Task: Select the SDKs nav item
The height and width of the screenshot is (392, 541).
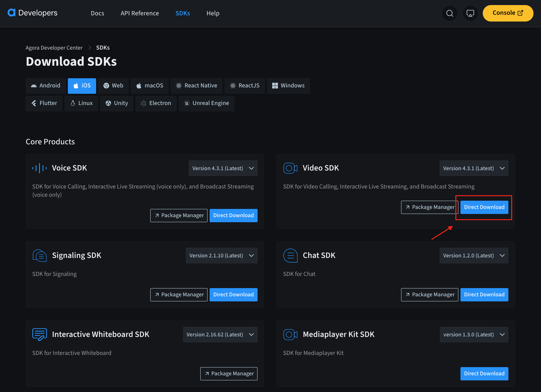Action: coord(183,13)
